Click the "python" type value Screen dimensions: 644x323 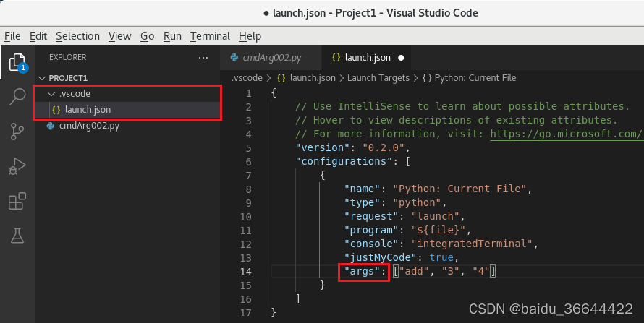click(417, 202)
